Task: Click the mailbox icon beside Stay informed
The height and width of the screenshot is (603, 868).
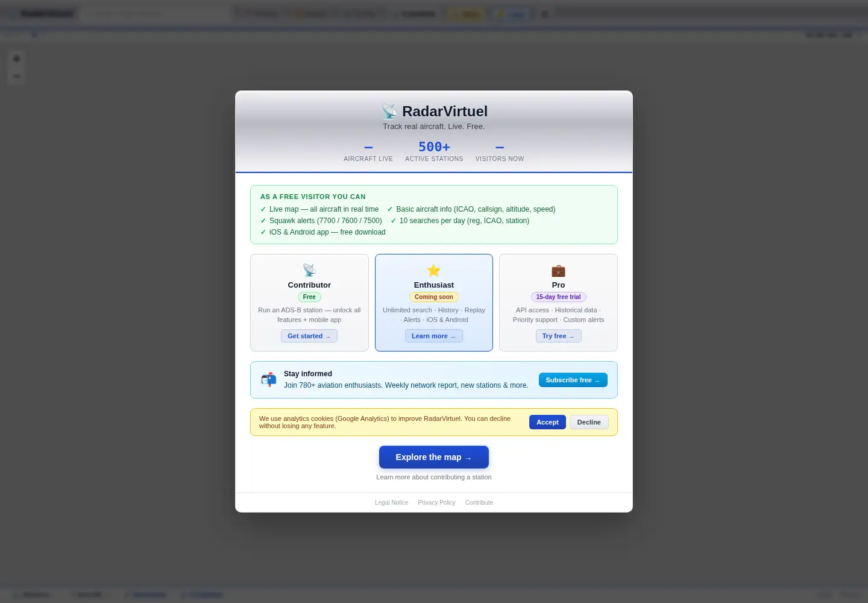Action: 269,379
